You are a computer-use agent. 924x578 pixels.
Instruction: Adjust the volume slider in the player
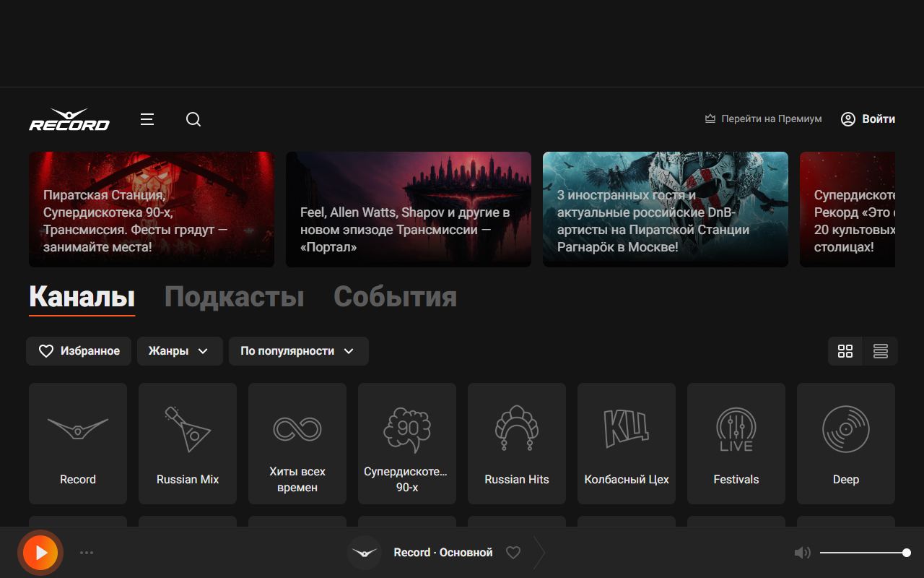(863, 553)
